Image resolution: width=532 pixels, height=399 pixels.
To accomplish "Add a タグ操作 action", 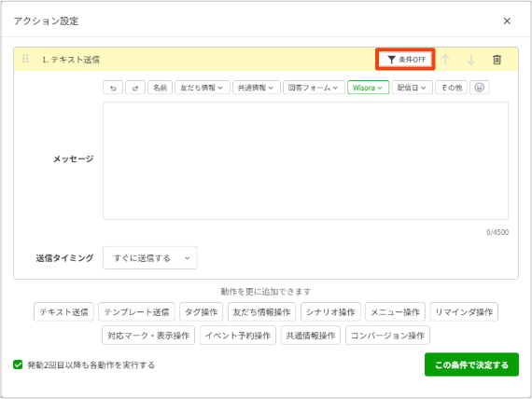I will (x=202, y=311).
